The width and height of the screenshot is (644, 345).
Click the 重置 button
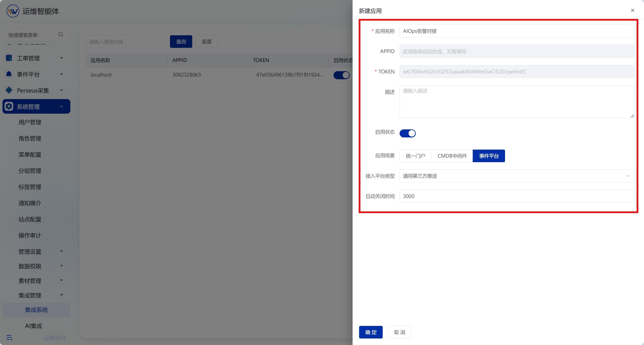tap(206, 41)
